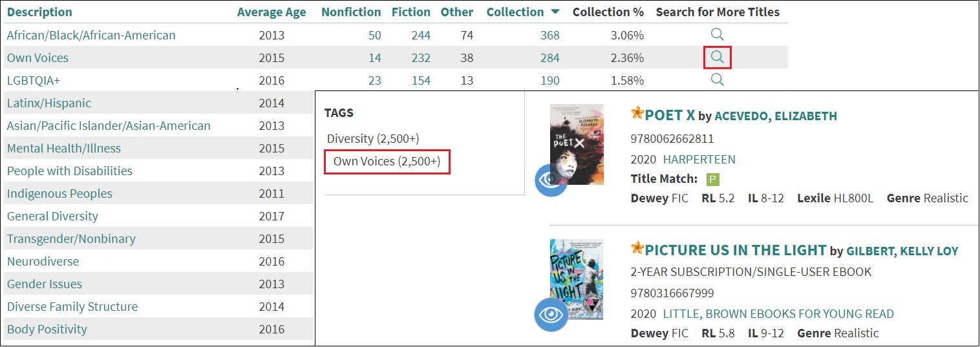Screen dimensions: 980x347
Task: Sort by Collection column arrow
Action: tap(555, 12)
